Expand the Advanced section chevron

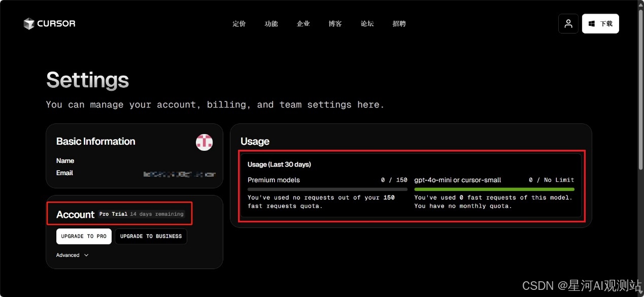point(86,255)
